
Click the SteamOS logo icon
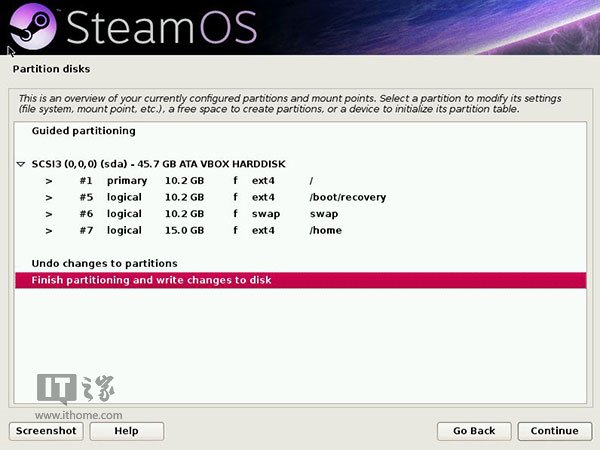pos(33,26)
